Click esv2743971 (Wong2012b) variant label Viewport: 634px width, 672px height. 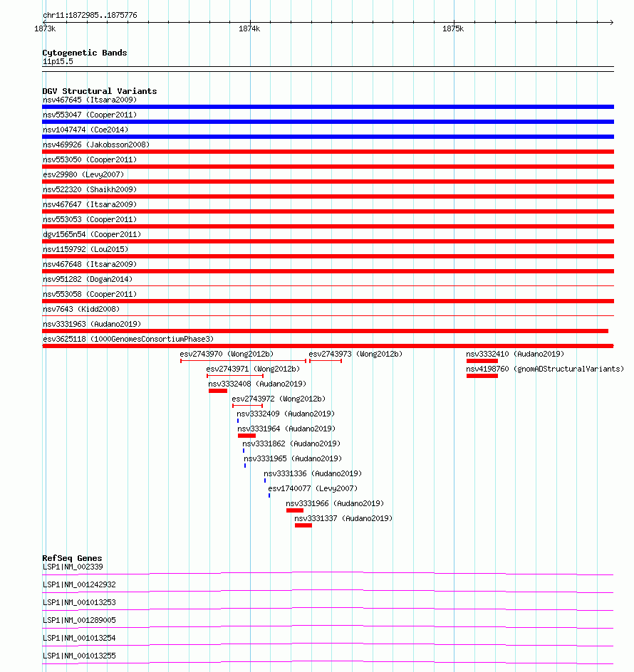253,369
